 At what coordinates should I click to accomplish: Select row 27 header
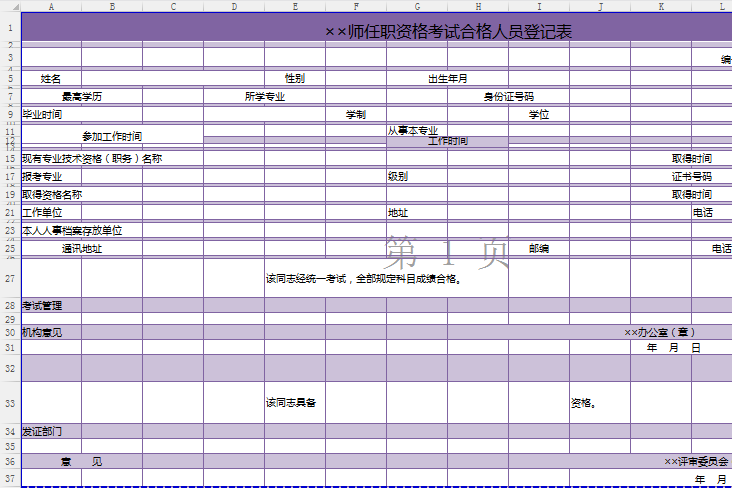click(x=10, y=278)
